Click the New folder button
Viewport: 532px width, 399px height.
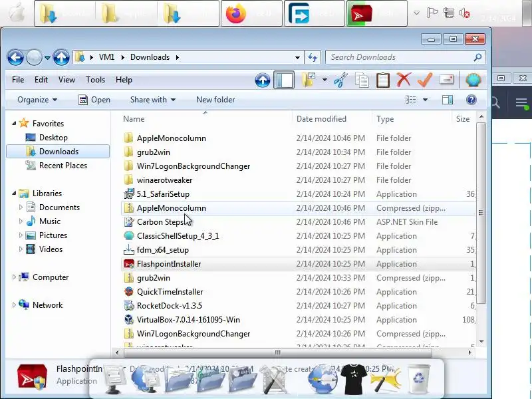point(215,100)
